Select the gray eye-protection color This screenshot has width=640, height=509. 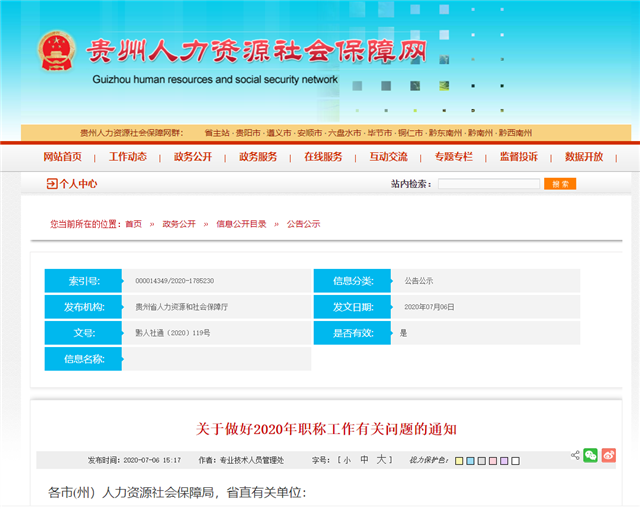482,461
